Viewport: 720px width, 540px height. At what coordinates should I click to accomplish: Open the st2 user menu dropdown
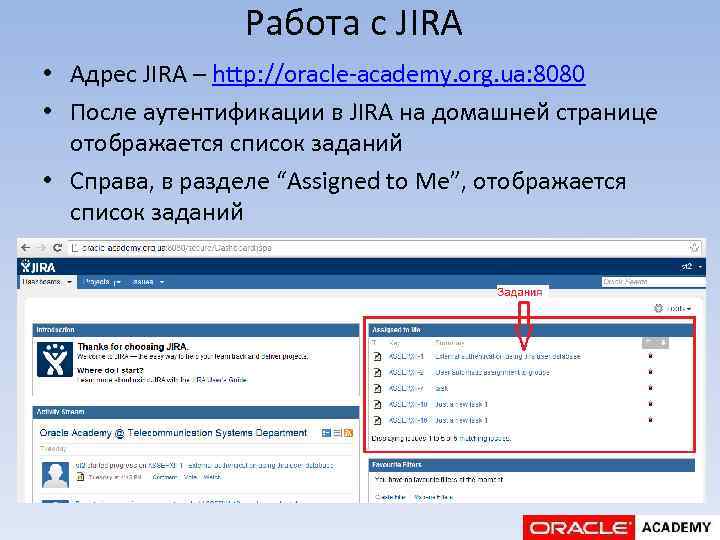point(692,267)
